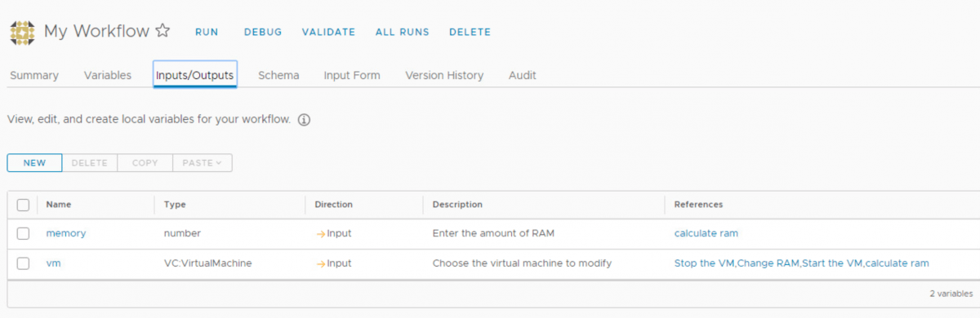Sort by the Type column header
The height and width of the screenshot is (318, 980).
pyautogui.click(x=175, y=205)
